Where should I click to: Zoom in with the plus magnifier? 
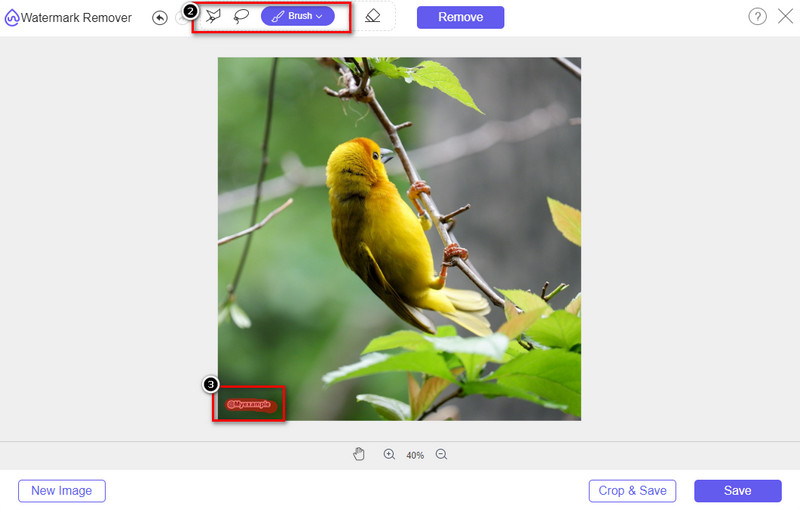point(389,455)
